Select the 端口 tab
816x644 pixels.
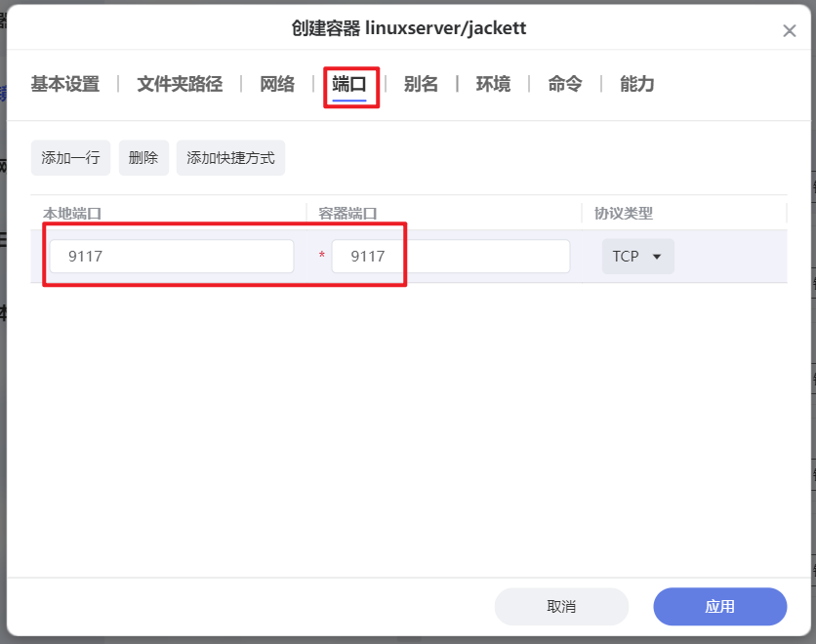(349, 84)
